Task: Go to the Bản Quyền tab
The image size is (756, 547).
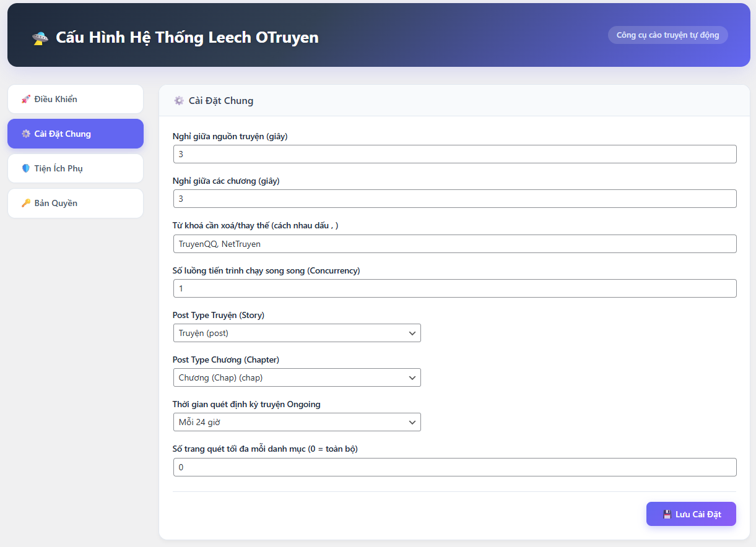Action: pyautogui.click(x=75, y=203)
